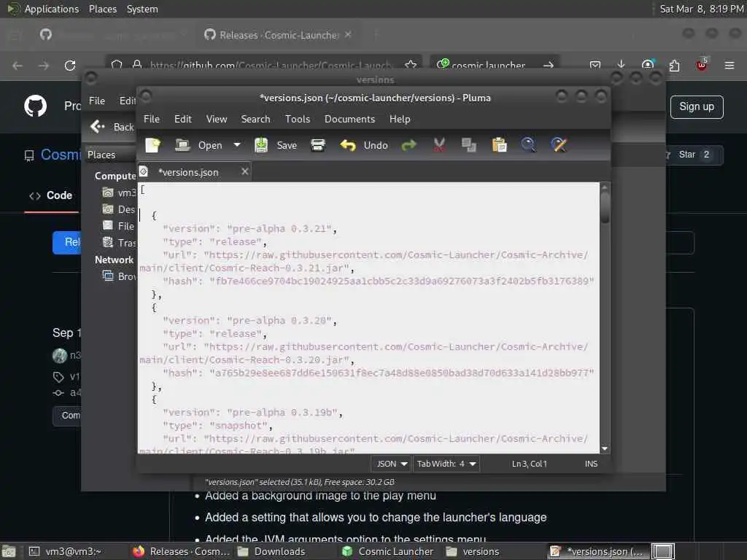Open the Applications menu in top panel
The image size is (747, 560).
[x=52, y=9]
